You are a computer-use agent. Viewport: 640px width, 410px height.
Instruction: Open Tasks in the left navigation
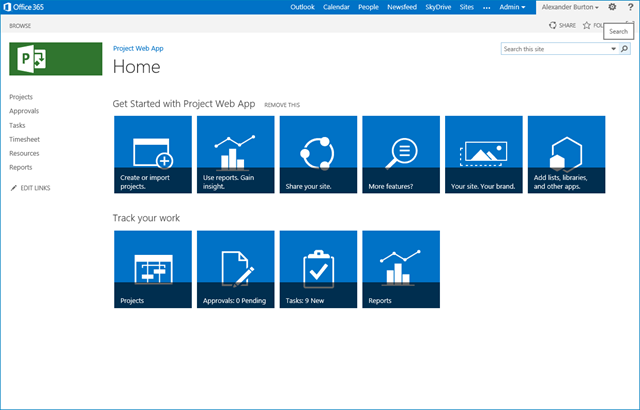17,125
